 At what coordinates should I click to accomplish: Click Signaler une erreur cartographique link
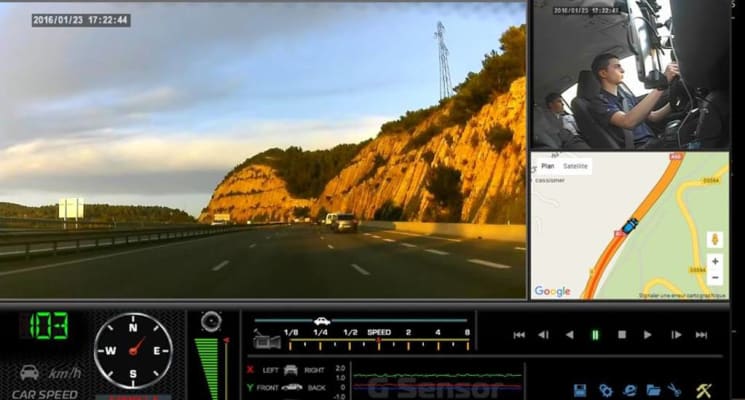coord(683,295)
